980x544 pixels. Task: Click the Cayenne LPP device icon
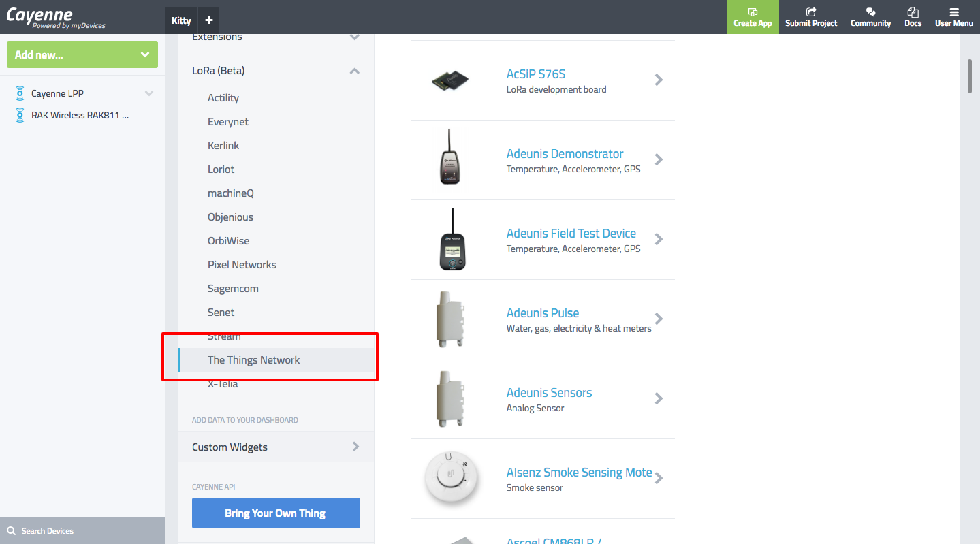click(20, 93)
